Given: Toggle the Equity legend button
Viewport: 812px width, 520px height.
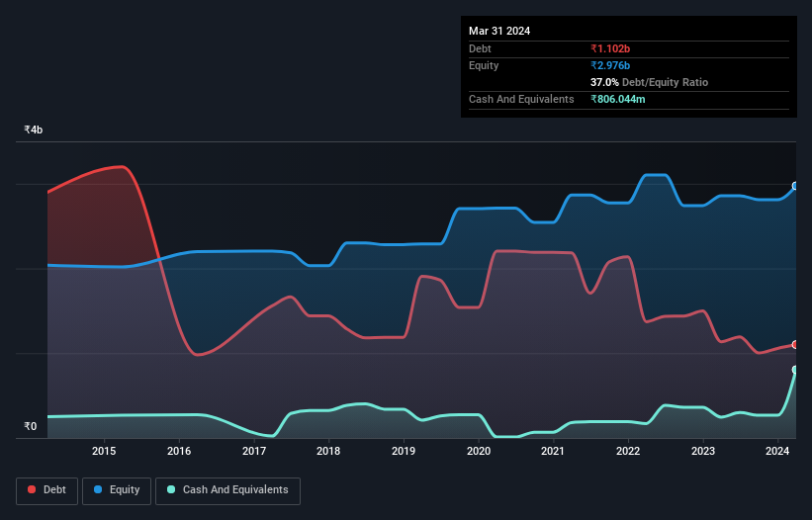Looking at the screenshot, I should (x=117, y=491).
